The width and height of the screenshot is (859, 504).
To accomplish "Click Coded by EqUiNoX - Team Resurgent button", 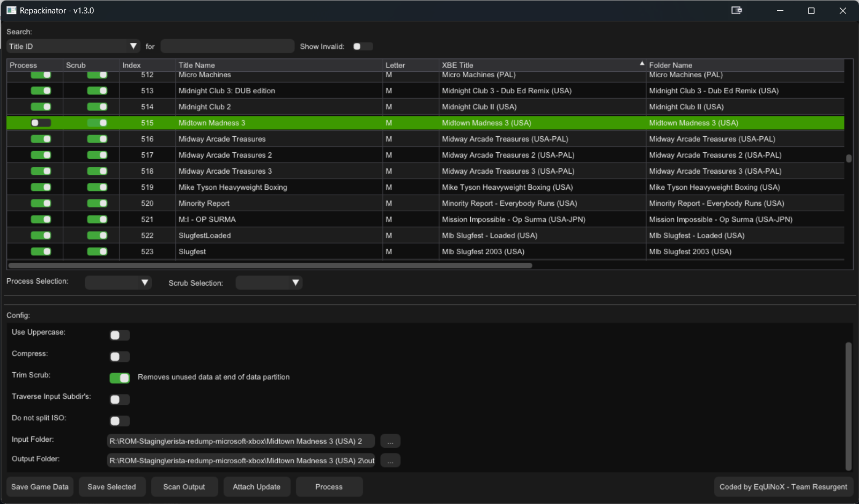I will (783, 487).
